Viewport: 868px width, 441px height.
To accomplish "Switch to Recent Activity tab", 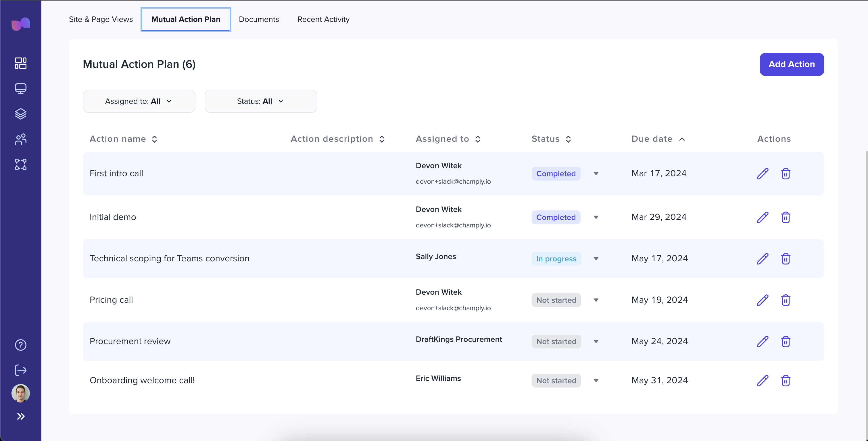I will tap(323, 19).
